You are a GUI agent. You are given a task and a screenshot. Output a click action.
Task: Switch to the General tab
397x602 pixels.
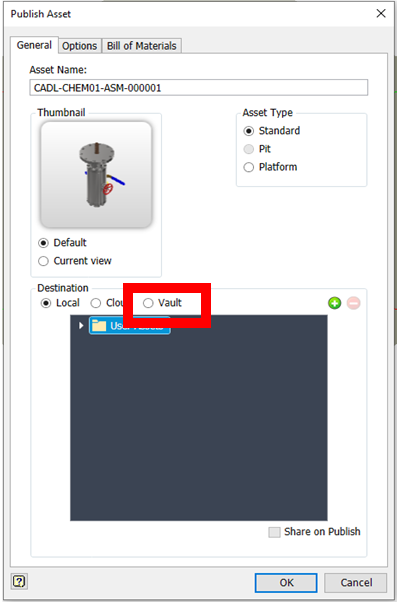pyautogui.click(x=34, y=45)
